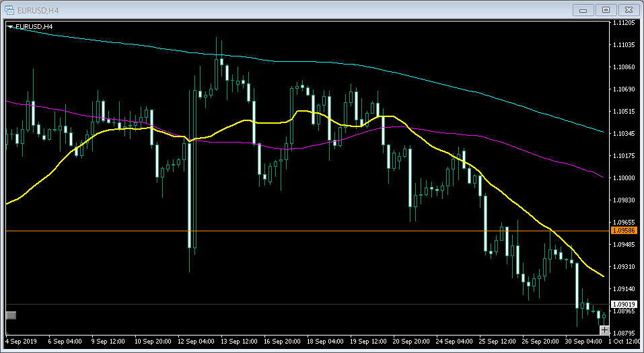The width and height of the screenshot is (644, 353).
Task: Click the 1.10690 price scale value
Action: [x=624, y=89]
